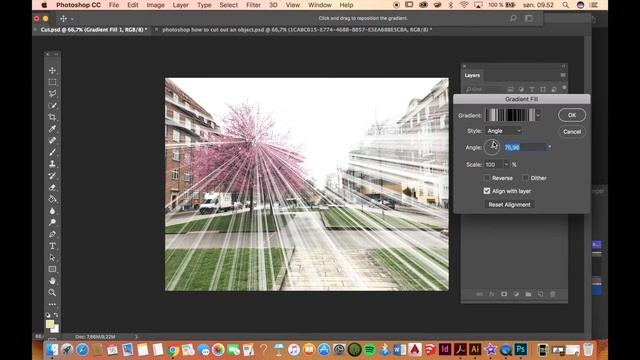Screen dimensions: 640x360
Task: Select the Pen tool
Action: click(x=52, y=234)
